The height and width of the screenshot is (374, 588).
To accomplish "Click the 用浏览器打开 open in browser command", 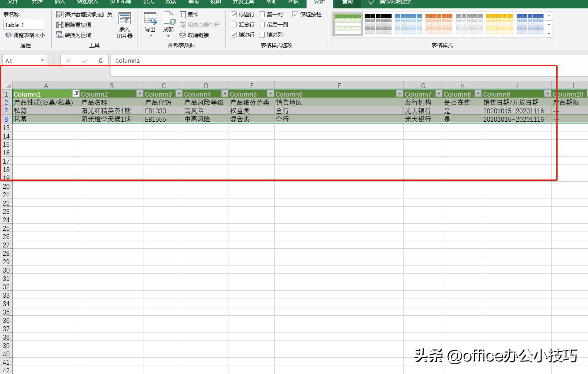I will click(x=199, y=25).
